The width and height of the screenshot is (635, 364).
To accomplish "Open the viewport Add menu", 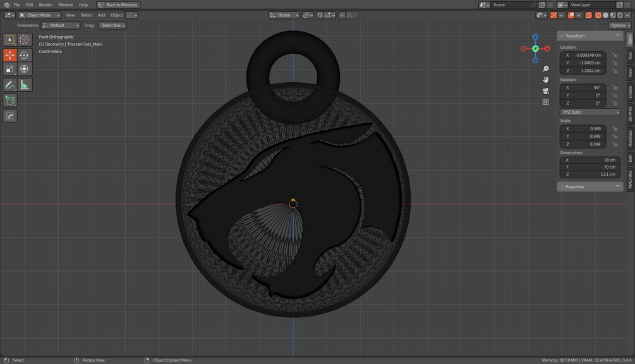I will tap(101, 15).
